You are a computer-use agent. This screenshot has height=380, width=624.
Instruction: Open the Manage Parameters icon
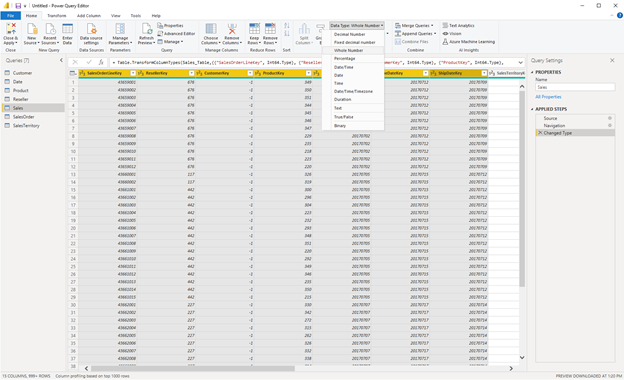click(x=120, y=29)
